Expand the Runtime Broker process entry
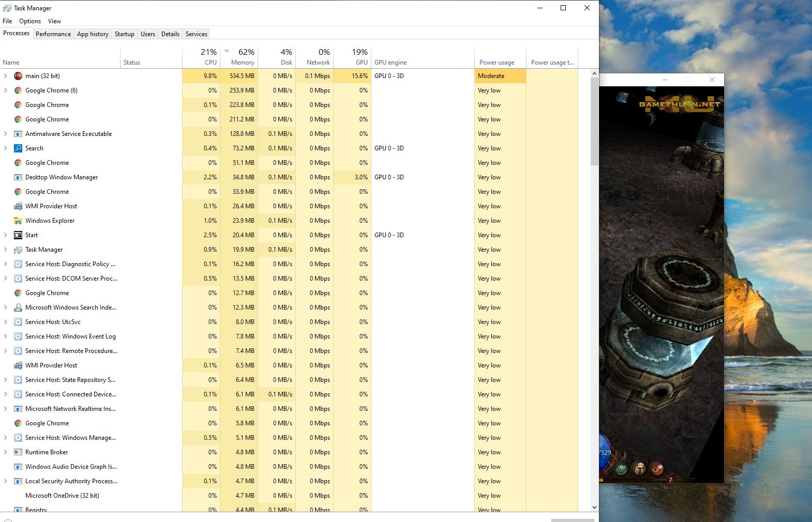The image size is (812, 522). (6, 452)
